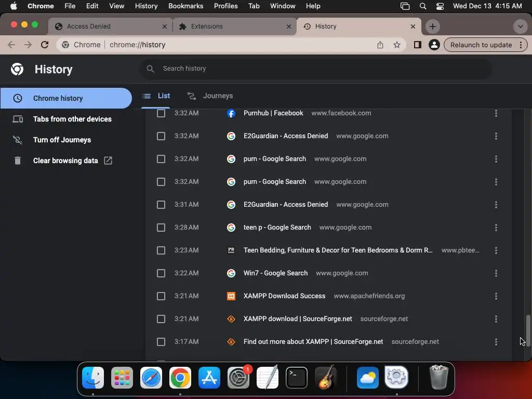The image size is (532, 399).
Task: Select checkbox for Teen Bedding entry
Action: [x=161, y=250]
